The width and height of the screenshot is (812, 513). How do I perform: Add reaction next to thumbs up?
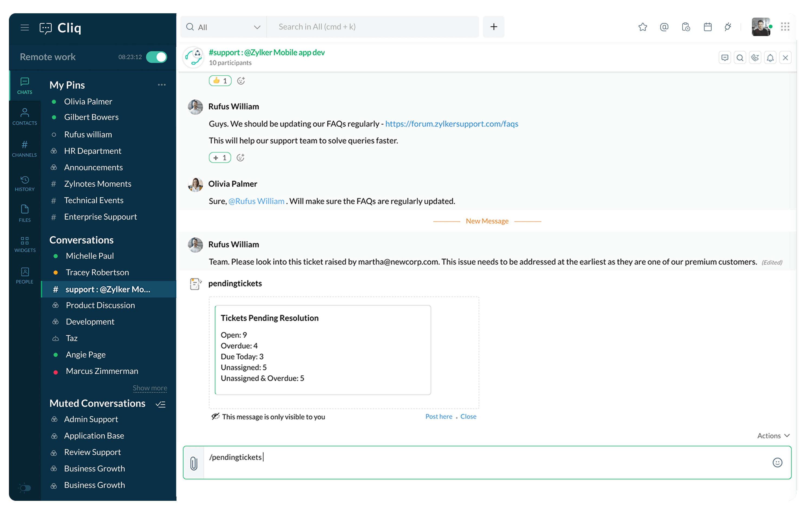pyautogui.click(x=241, y=81)
